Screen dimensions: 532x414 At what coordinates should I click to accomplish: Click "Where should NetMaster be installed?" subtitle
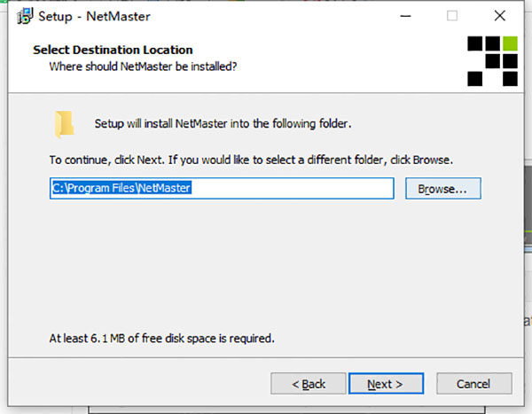click(x=144, y=66)
